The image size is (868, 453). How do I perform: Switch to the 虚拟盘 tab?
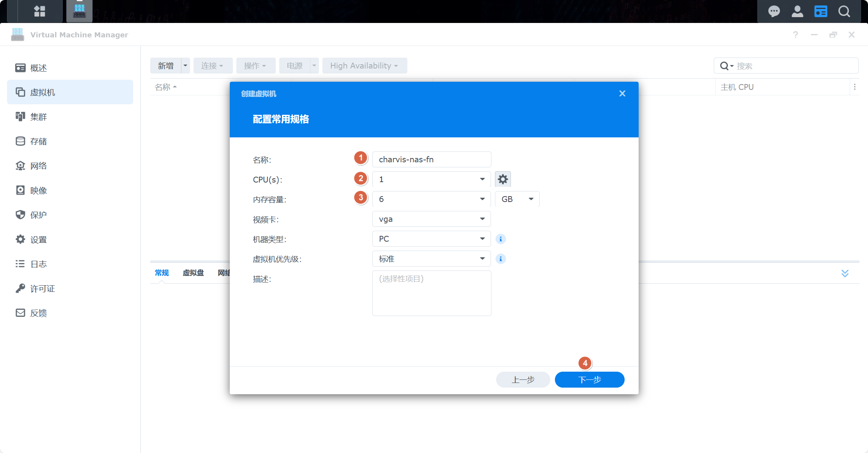pyautogui.click(x=193, y=273)
